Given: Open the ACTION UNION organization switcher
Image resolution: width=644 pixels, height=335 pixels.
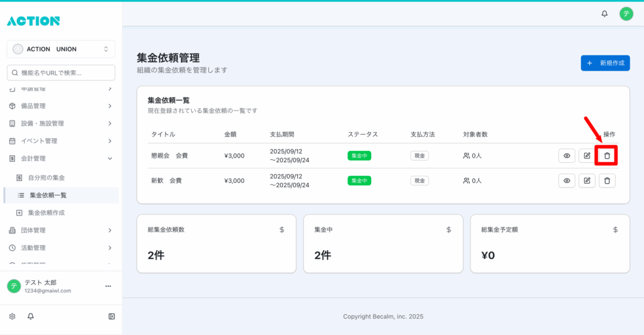Looking at the screenshot, I should pyautogui.click(x=61, y=49).
